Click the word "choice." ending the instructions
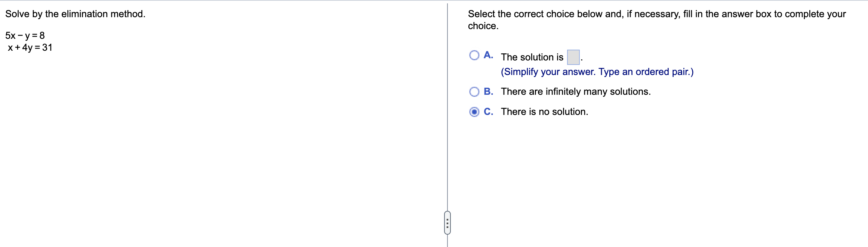The image size is (868, 247). point(482,26)
